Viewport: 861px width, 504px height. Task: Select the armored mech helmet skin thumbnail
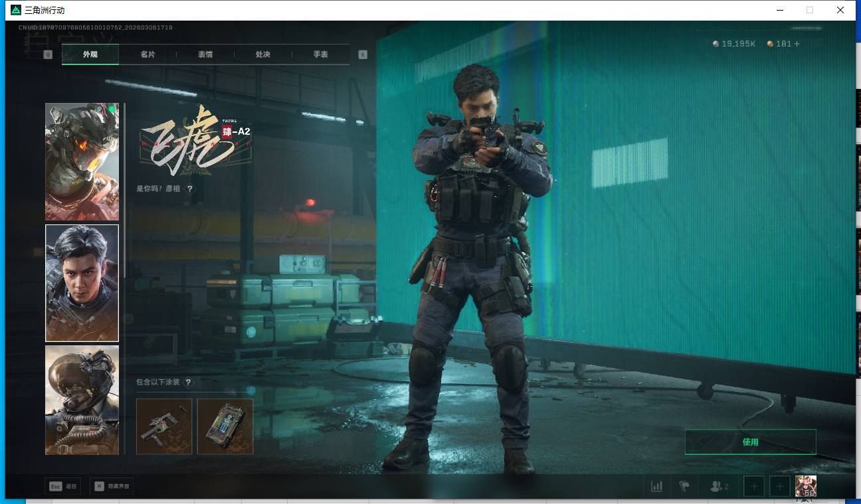coord(82,161)
